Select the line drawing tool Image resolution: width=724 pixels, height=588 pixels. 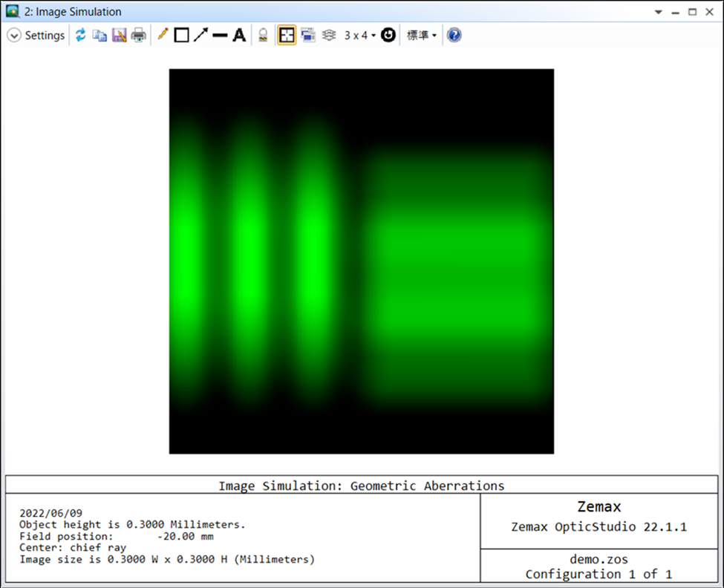(x=220, y=36)
